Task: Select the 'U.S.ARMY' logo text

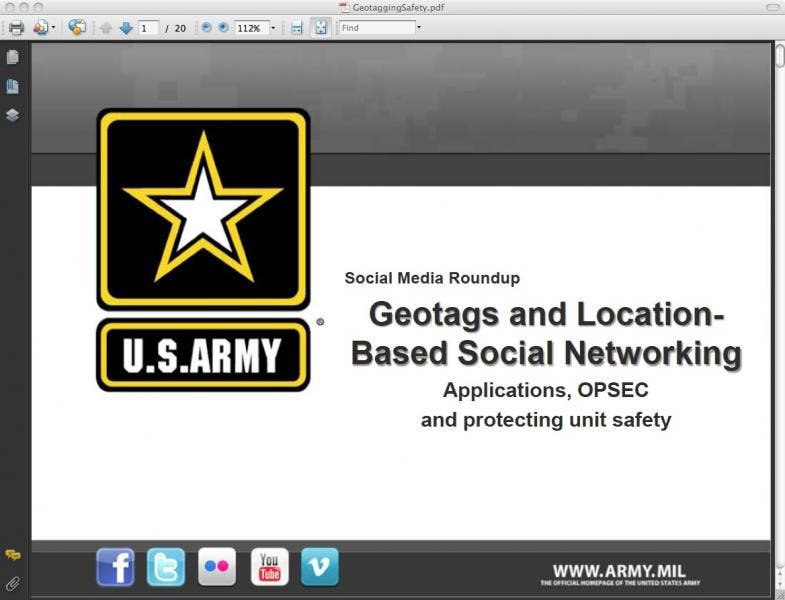Action: [202, 355]
